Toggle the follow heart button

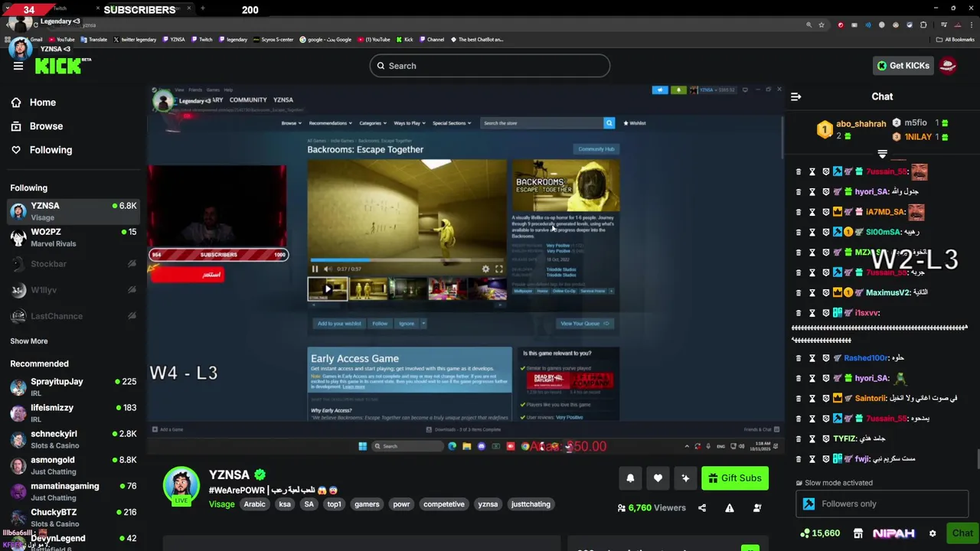[658, 478]
